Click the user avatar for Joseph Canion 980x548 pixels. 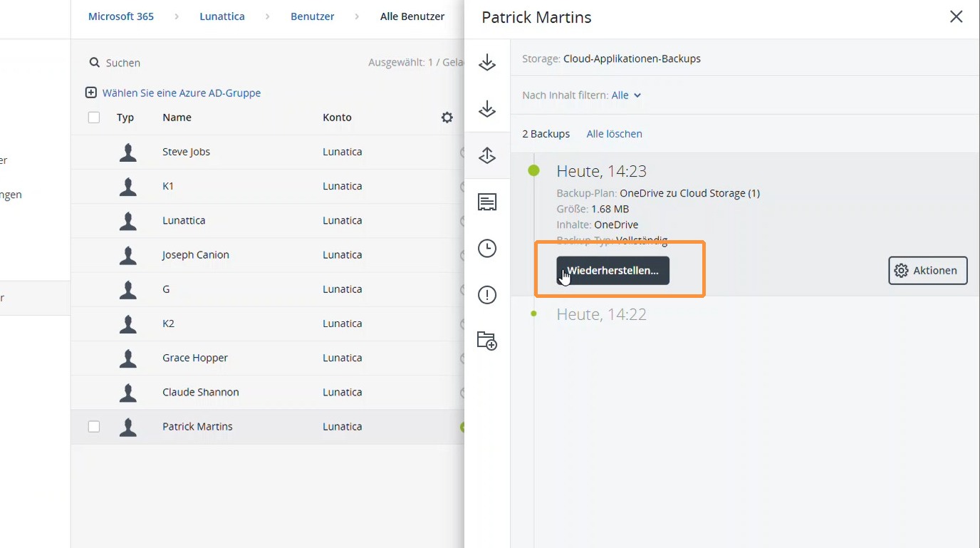pyautogui.click(x=128, y=255)
